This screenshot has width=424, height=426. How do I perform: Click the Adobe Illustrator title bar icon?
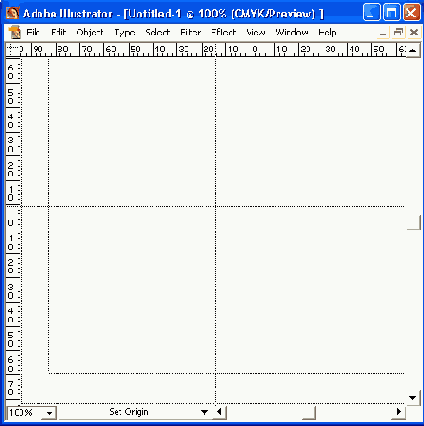point(12,13)
